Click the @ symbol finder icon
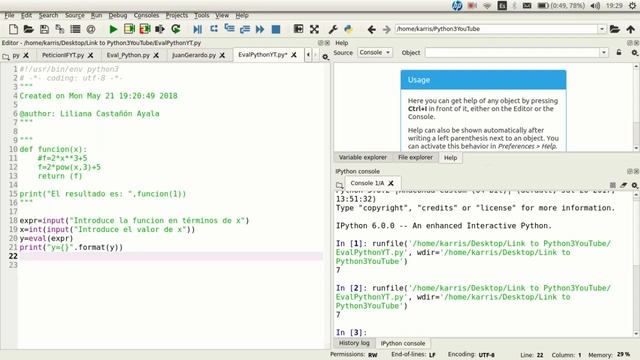 (x=91, y=29)
